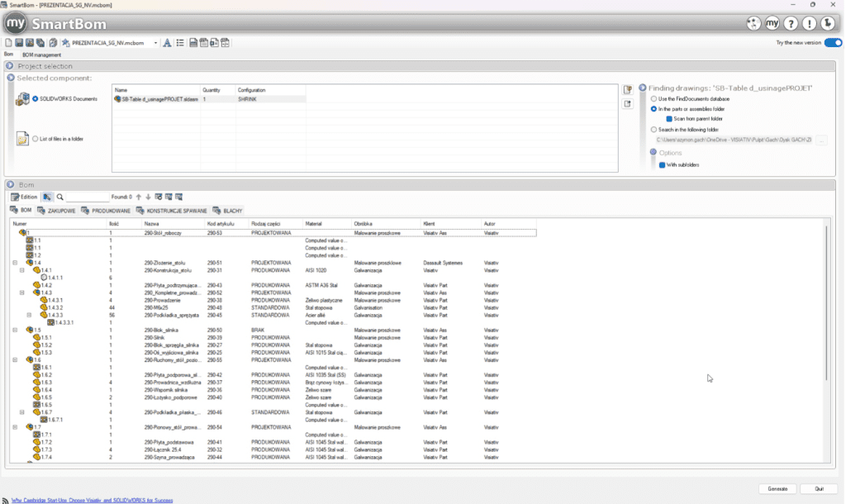Switch to KONSTRUKCJE SPAWANE tab

[x=172, y=211]
